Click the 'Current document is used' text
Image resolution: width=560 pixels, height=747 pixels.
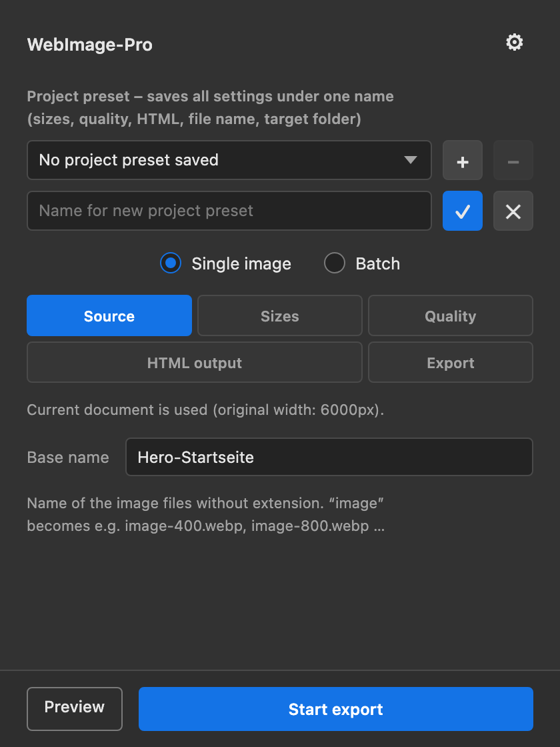(205, 410)
